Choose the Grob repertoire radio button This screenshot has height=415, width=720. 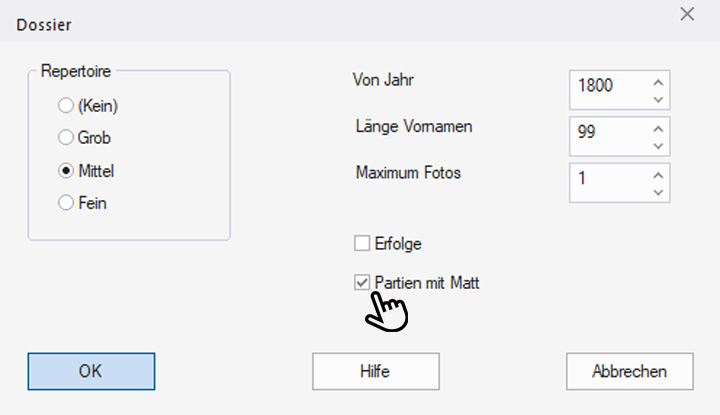(x=67, y=138)
